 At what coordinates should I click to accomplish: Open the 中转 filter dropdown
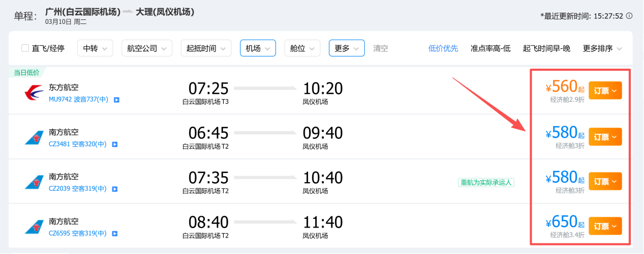pos(95,48)
